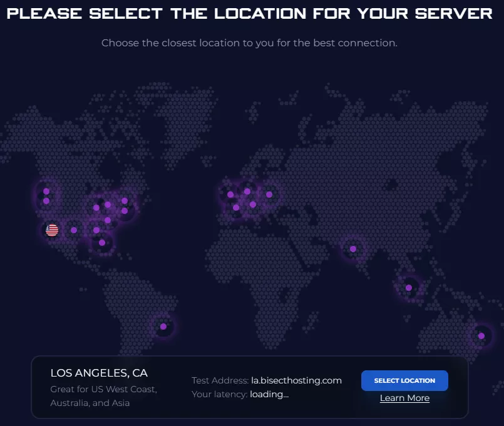Click the eastern Canada server marker
This screenshot has width=504, height=426.
pos(125,201)
